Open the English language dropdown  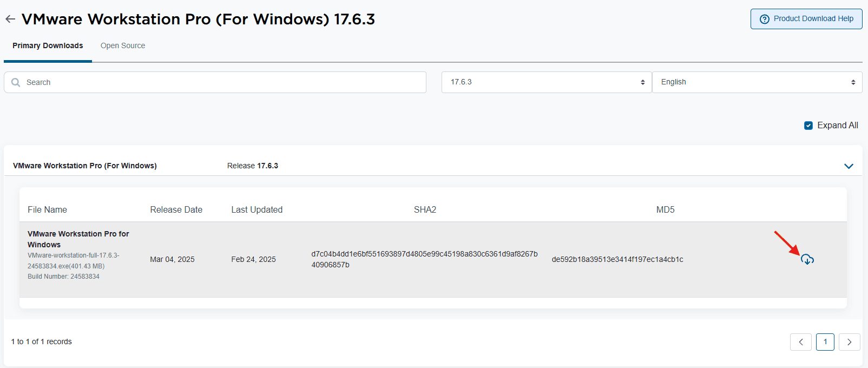click(757, 82)
